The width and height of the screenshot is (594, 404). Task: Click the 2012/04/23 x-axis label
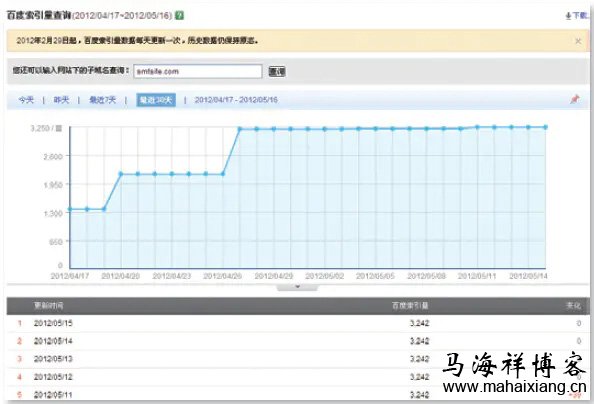point(172,276)
